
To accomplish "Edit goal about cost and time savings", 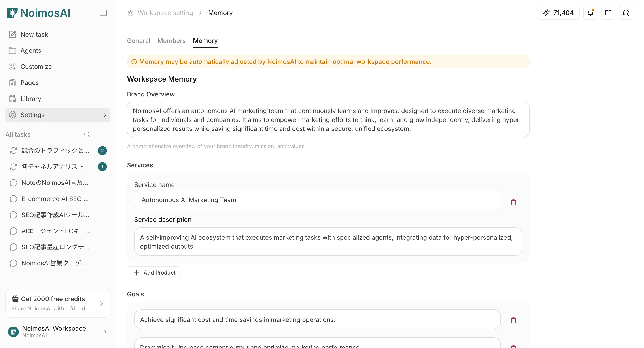I will point(317,319).
